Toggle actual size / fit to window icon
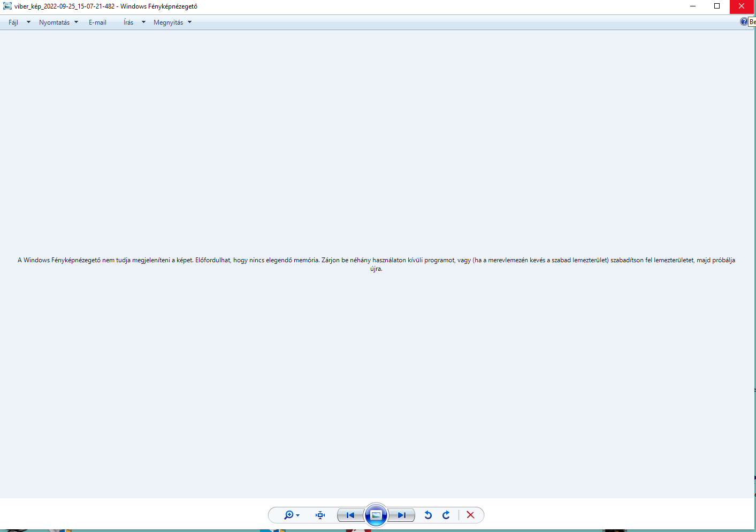Viewport: 756px width, 532px height. pyautogui.click(x=320, y=515)
